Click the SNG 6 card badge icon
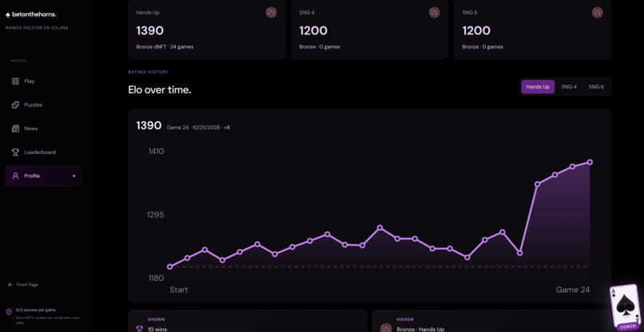This screenshot has height=332, width=644. click(597, 13)
